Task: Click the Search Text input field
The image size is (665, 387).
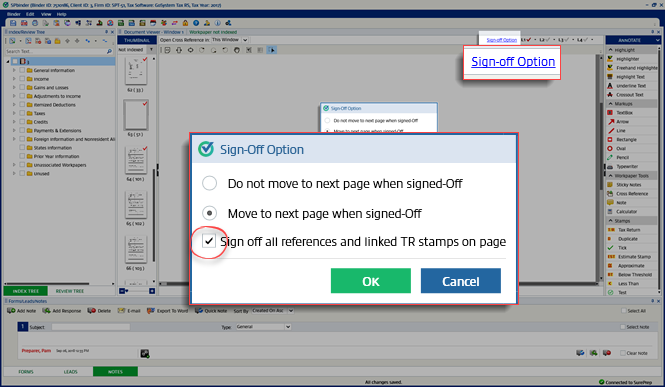Action: pos(55,51)
